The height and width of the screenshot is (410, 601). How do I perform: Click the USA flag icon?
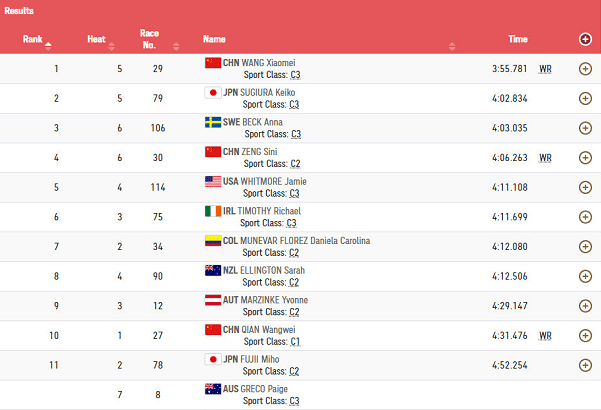point(212,181)
